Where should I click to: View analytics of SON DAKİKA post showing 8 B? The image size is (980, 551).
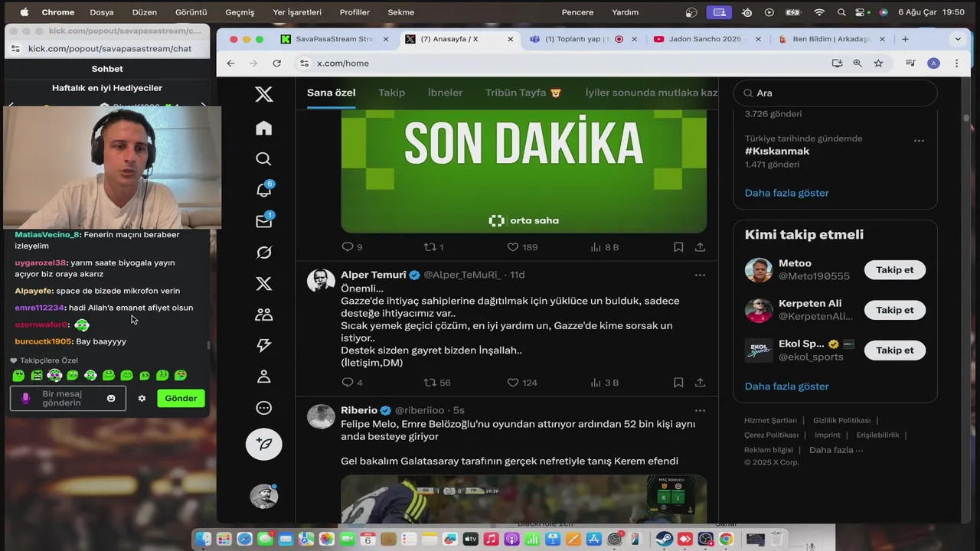[604, 247]
